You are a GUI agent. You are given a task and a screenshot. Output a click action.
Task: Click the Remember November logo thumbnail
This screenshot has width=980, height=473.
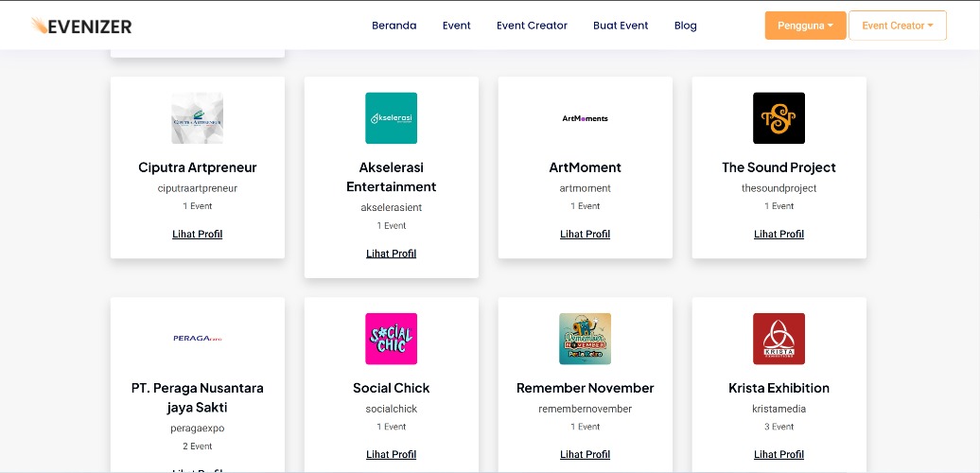tap(585, 339)
